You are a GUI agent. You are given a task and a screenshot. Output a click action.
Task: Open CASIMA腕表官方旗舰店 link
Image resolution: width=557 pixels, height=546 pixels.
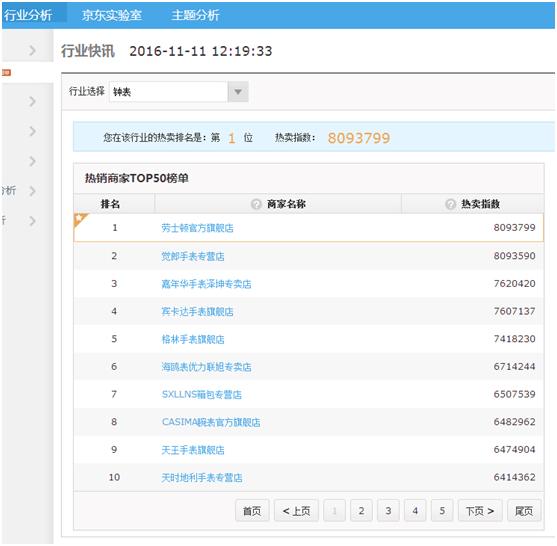(x=211, y=422)
